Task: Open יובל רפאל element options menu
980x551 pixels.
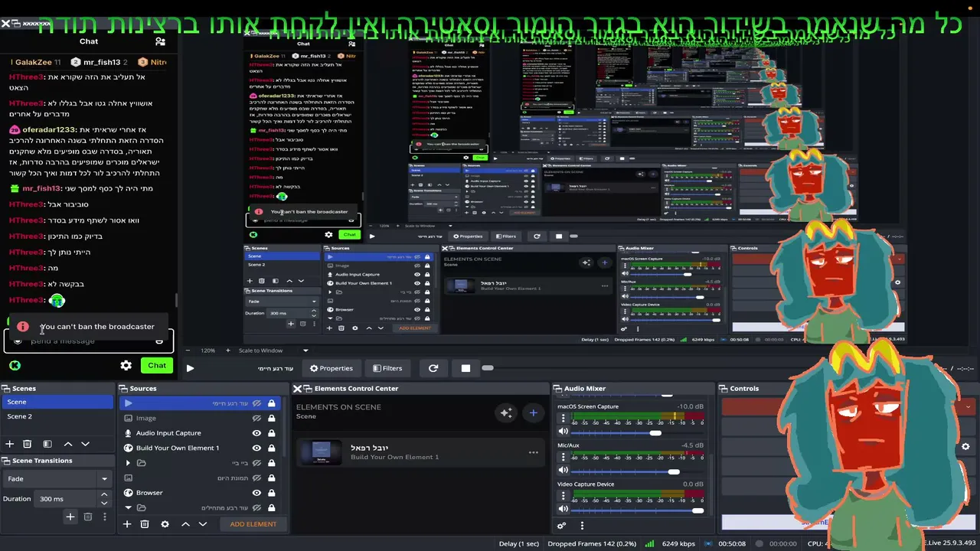Action: 534,452
